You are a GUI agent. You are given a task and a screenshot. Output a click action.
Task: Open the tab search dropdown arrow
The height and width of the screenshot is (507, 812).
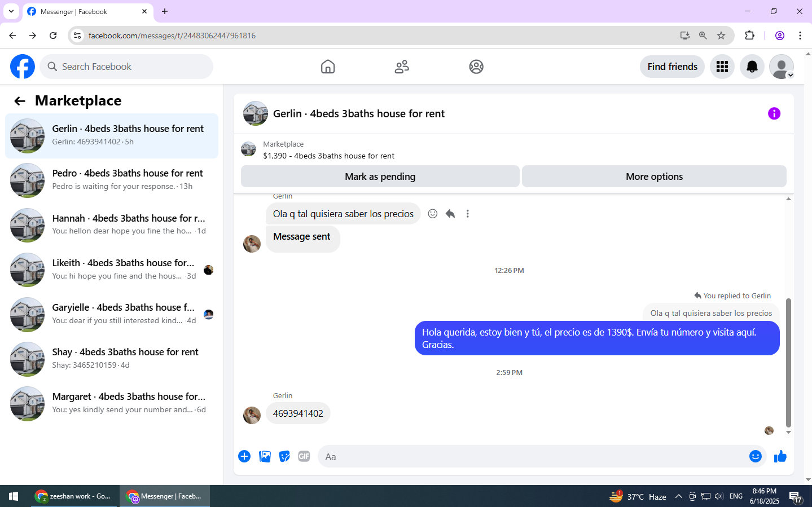(11, 11)
